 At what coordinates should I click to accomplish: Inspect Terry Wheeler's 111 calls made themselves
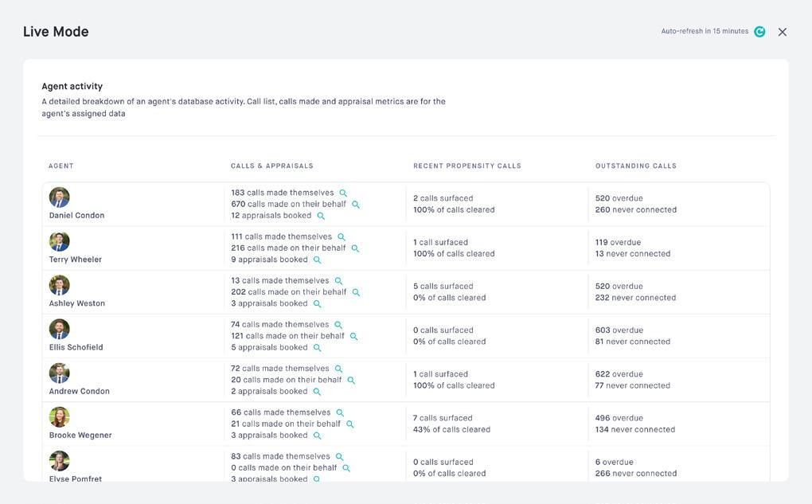(x=342, y=237)
